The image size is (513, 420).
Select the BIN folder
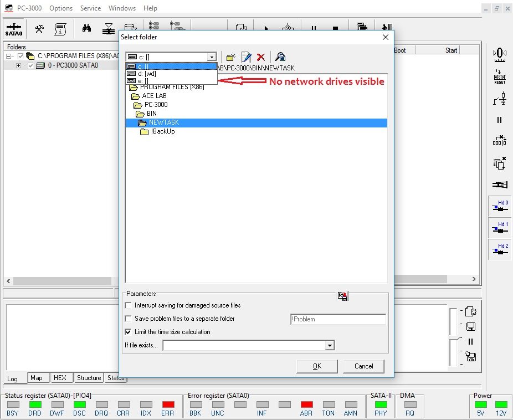click(x=151, y=114)
